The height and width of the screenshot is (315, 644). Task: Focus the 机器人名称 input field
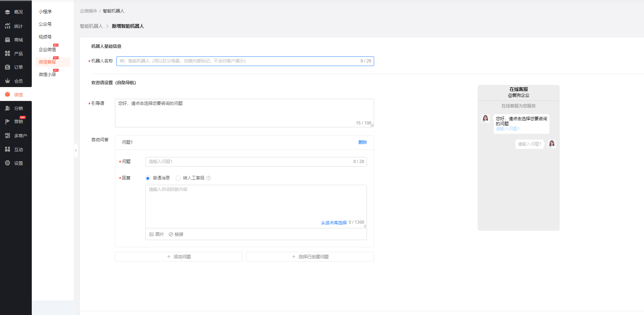[x=237, y=61]
